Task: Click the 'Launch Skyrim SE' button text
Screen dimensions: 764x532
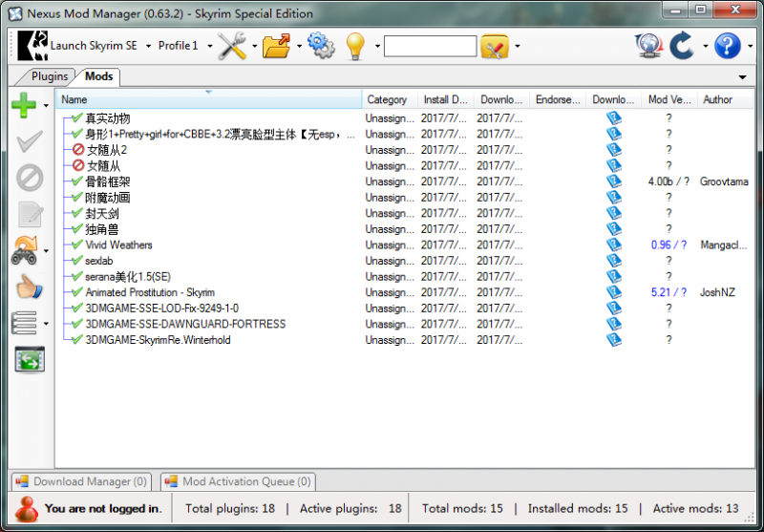Action: point(94,46)
